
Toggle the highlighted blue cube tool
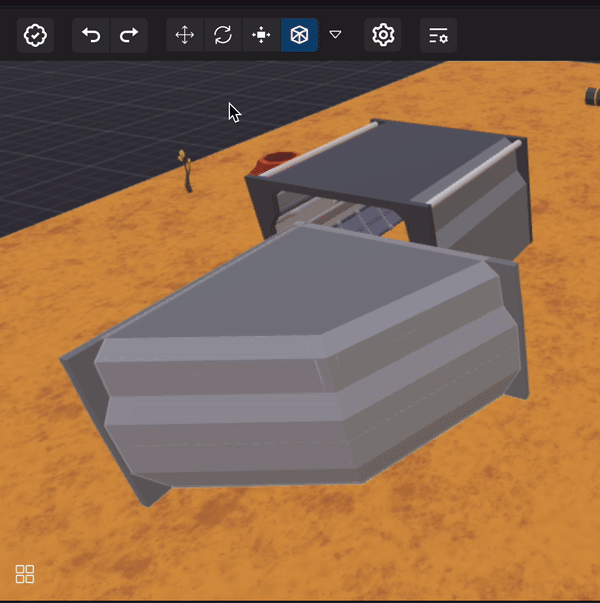tap(299, 35)
